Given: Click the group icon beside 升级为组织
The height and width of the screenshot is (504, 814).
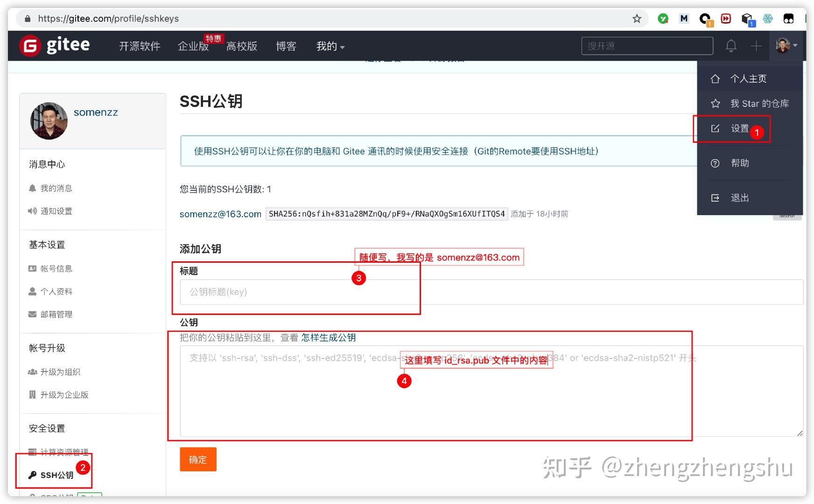Looking at the screenshot, I should tap(33, 372).
